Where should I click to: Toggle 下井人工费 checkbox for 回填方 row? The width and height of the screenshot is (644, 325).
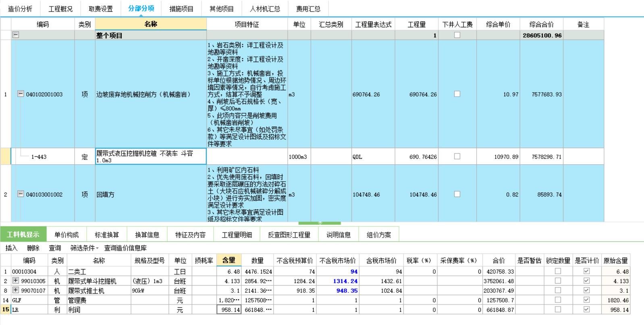(x=457, y=194)
